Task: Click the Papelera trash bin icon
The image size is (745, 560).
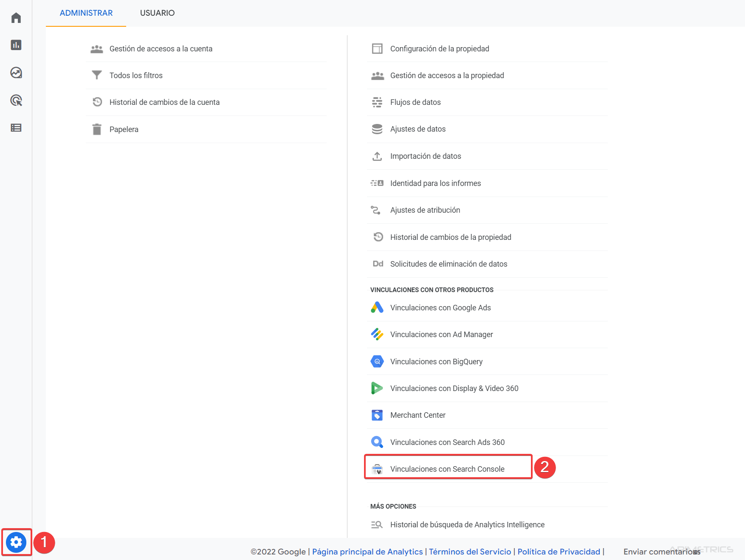Action: pyautogui.click(x=97, y=129)
